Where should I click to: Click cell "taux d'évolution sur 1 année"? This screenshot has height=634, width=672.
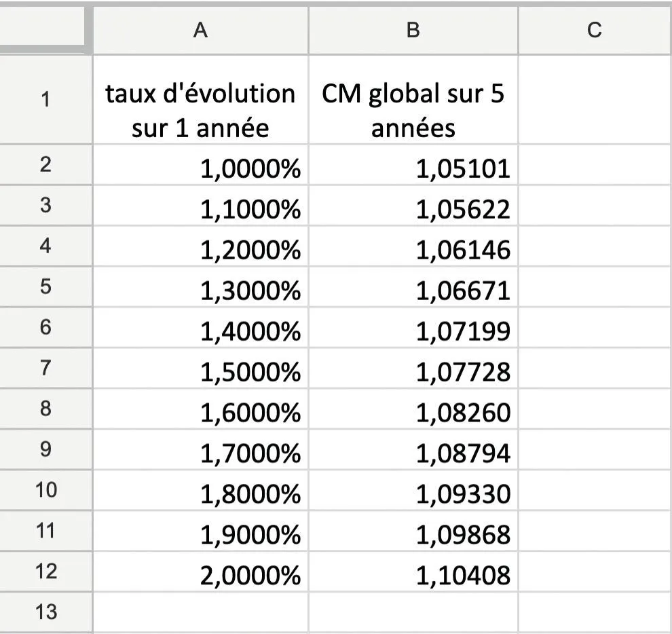point(200,100)
